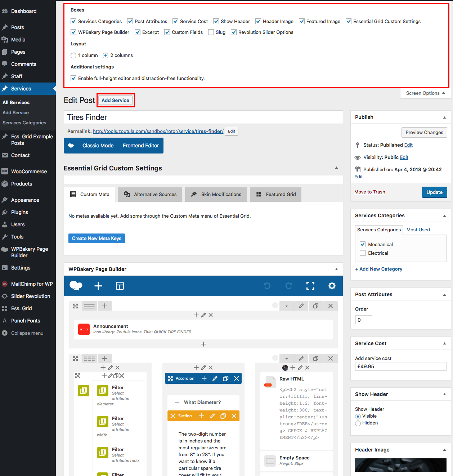Image resolution: width=453 pixels, height=476 pixels.
Task: Click the redo icon in WPBakery toolbar
Action: pos(289,286)
